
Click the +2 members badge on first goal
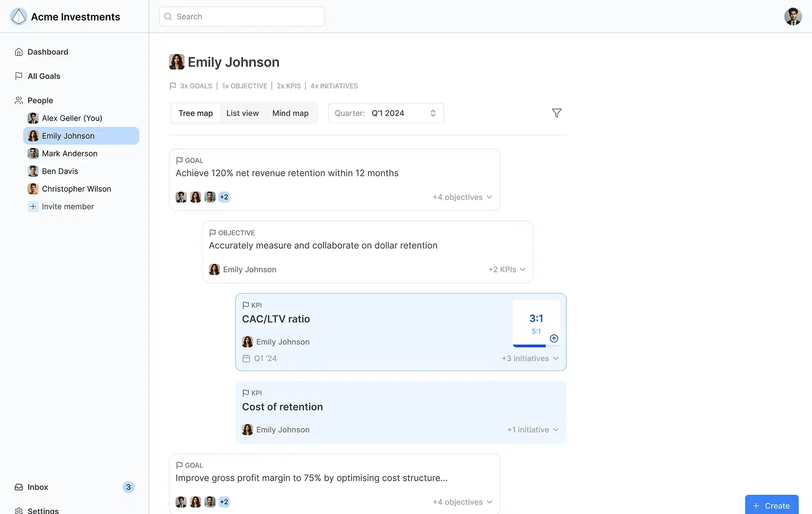224,197
